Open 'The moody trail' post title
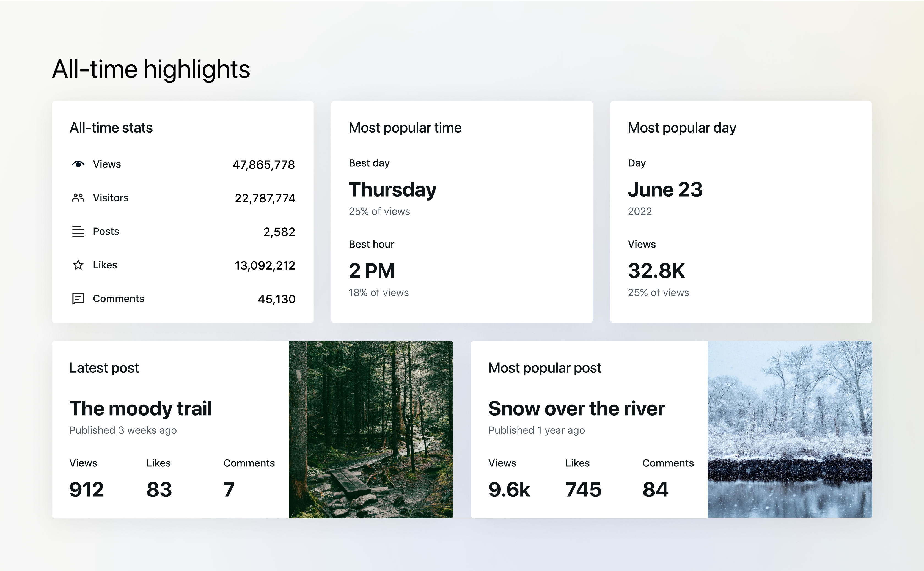This screenshot has height=571, width=924. (x=141, y=409)
